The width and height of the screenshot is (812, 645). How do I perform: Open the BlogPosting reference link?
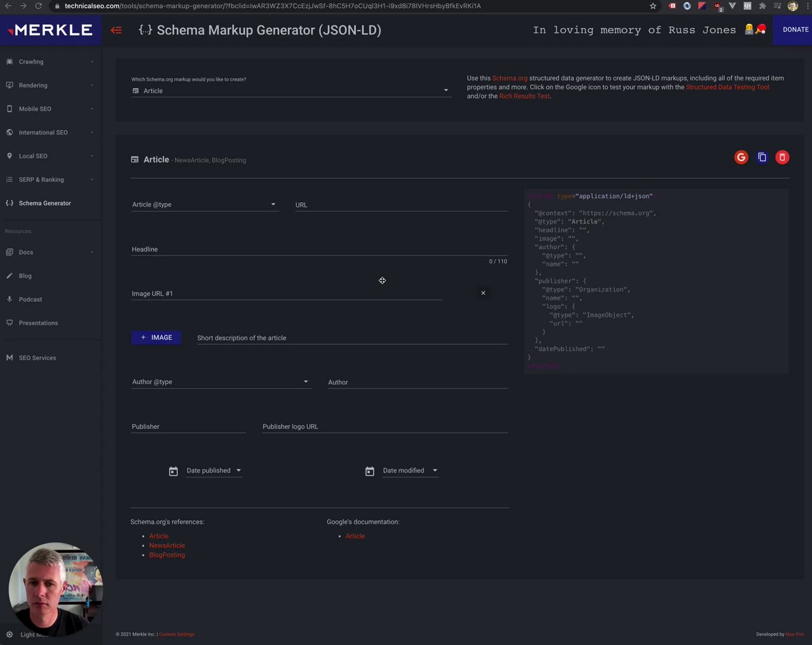click(x=167, y=555)
